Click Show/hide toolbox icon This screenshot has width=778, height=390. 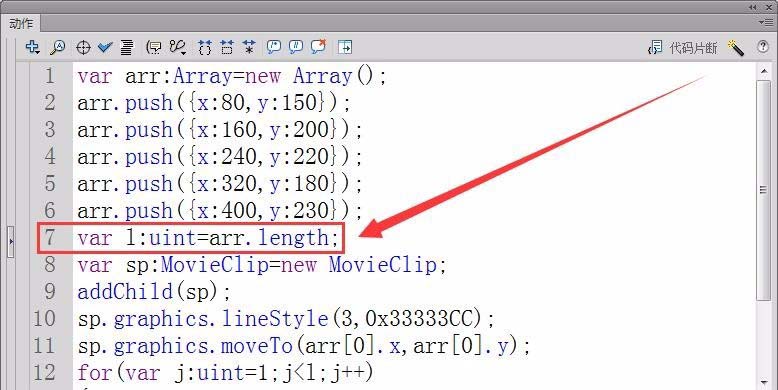[345, 47]
